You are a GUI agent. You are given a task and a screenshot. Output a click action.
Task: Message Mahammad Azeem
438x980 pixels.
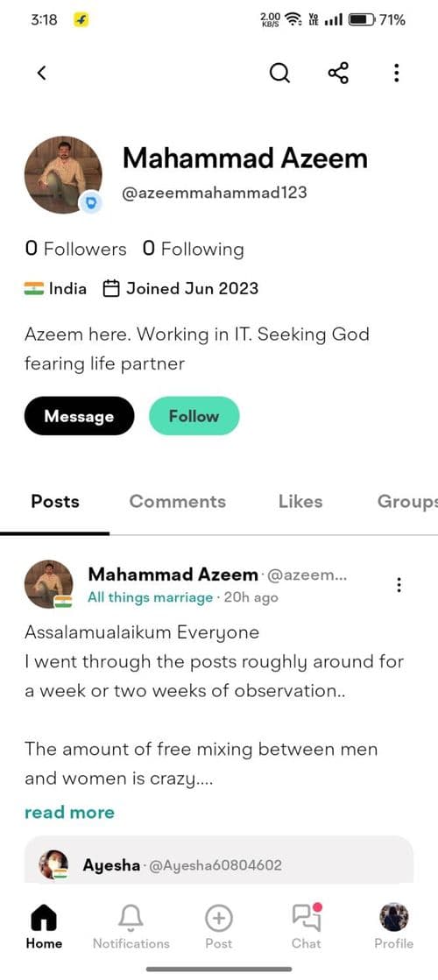click(80, 416)
